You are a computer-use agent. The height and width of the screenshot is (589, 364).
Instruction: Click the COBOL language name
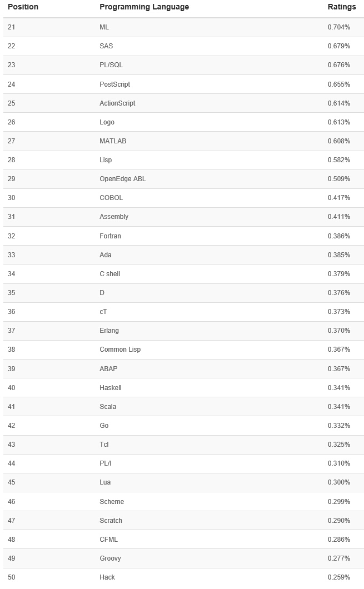coord(111,198)
